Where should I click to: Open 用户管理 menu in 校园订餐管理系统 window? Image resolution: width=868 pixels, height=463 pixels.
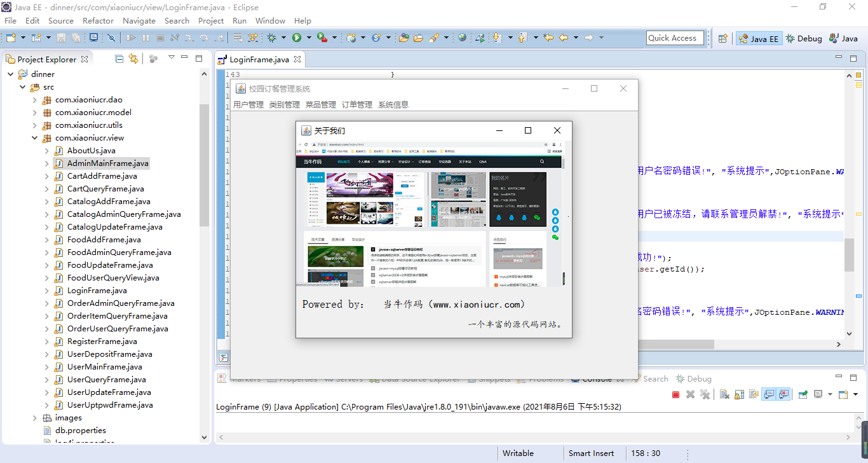click(248, 104)
